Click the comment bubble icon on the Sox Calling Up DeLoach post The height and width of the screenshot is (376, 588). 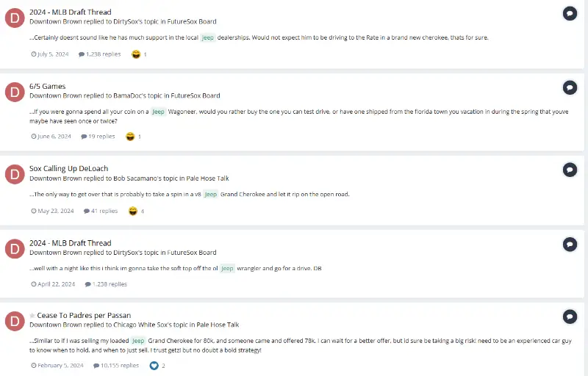(570, 170)
